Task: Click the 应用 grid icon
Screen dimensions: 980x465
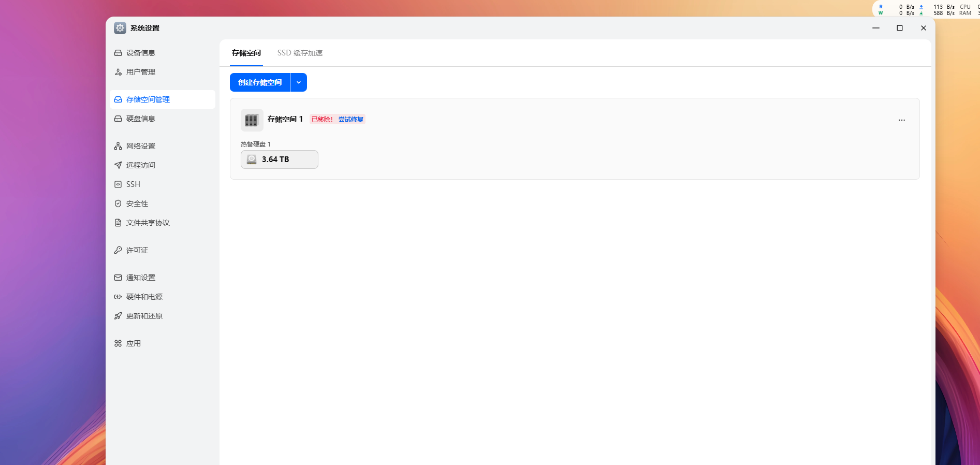Action: [x=118, y=343]
